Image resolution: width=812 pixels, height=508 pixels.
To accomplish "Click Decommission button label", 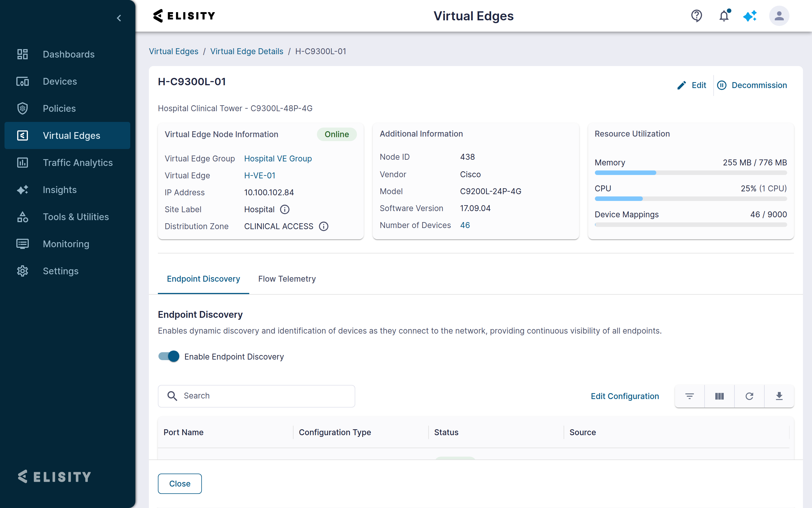I will (759, 85).
